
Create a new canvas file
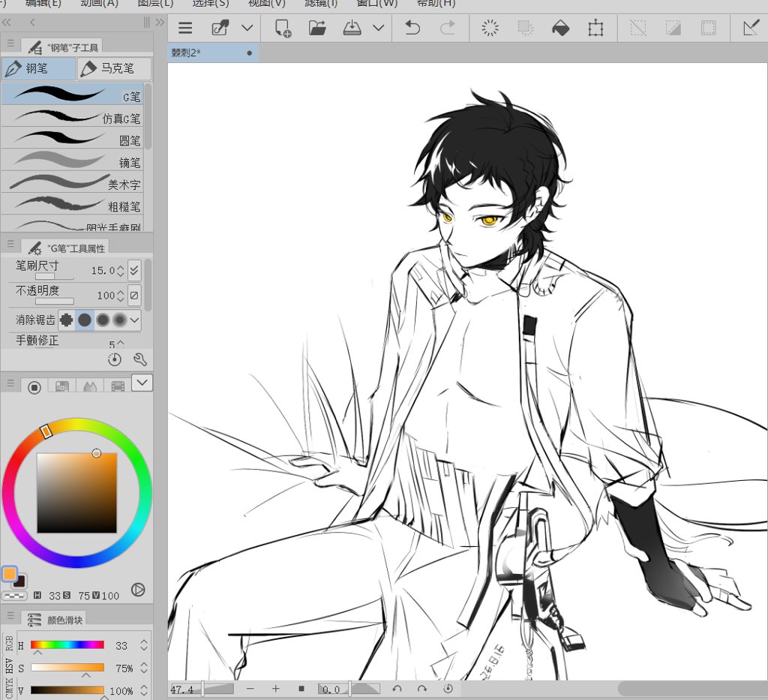click(283, 28)
